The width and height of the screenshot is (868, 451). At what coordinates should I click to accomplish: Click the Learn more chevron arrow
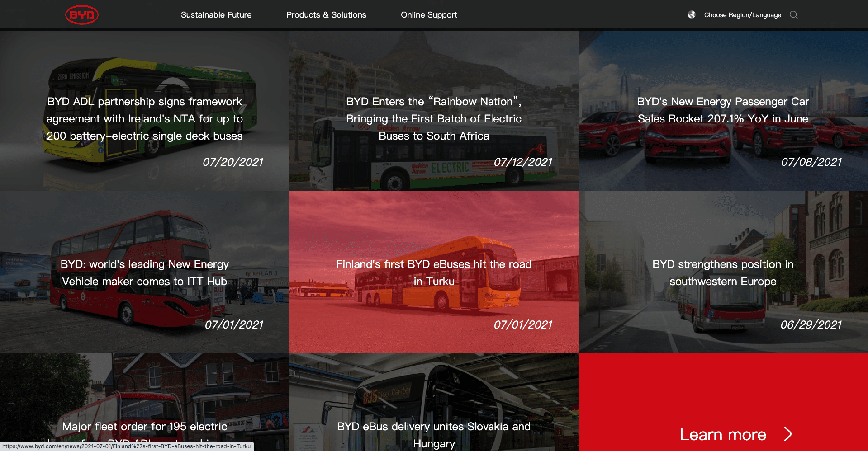pyautogui.click(x=788, y=434)
